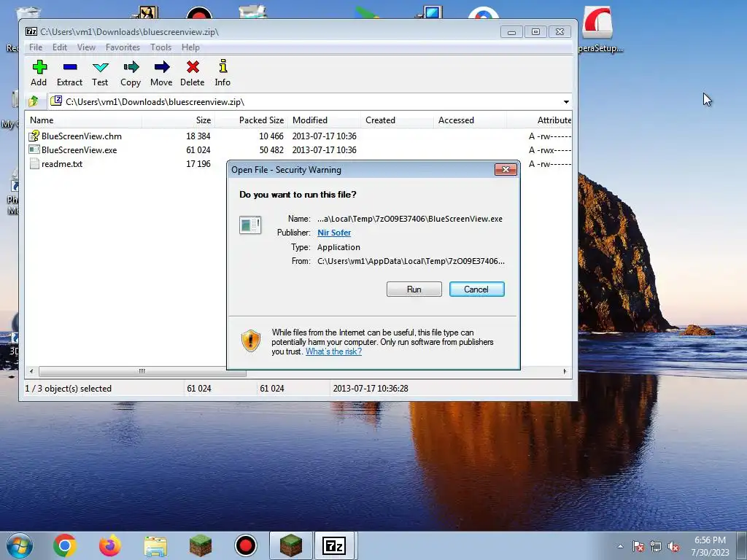Launch Google Chrome from the taskbar
This screenshot has width=747, height=560.
[x=65, y=545]
